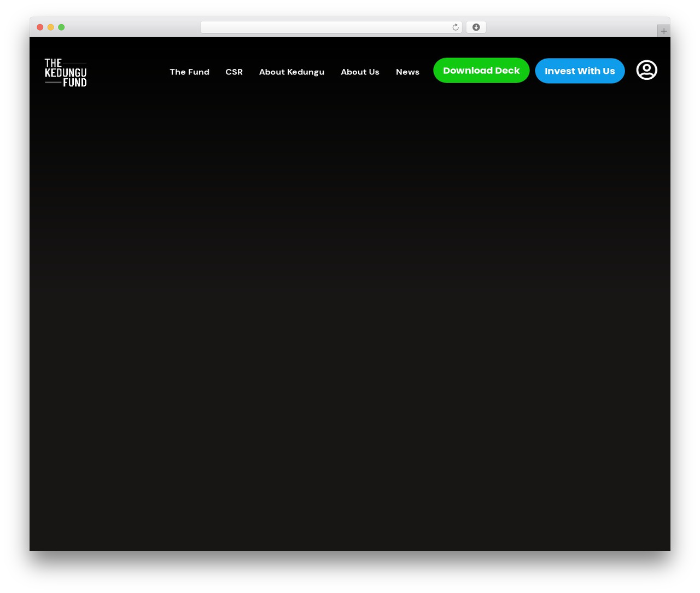
Task: Click the green Download Deck button
Action: 481,71
